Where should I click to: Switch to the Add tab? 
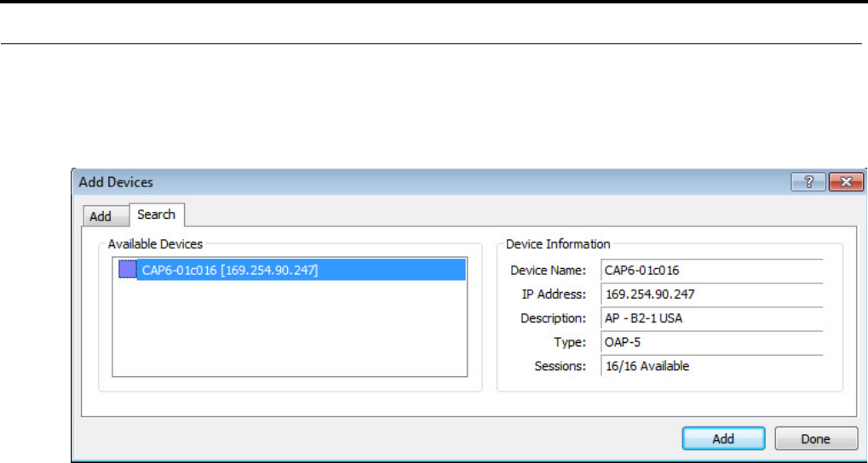coord(100,216)
